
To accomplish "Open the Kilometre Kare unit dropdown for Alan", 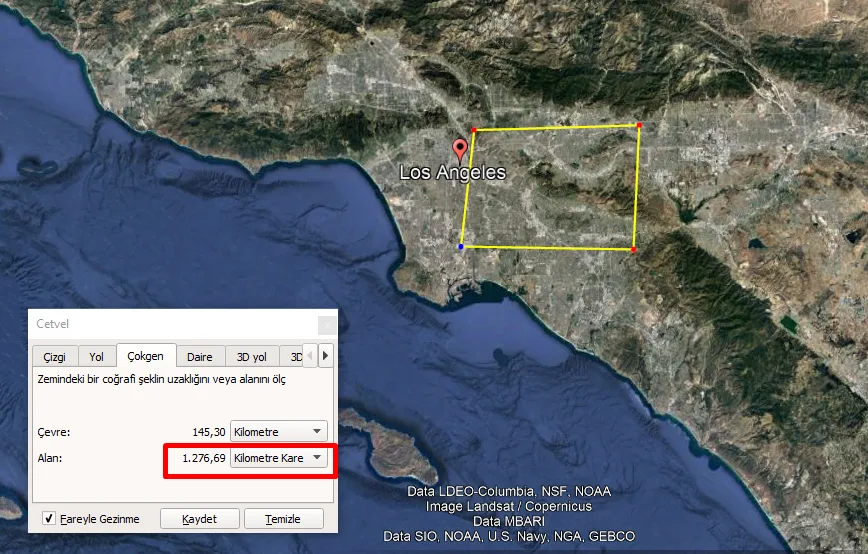I will (278, 458).
